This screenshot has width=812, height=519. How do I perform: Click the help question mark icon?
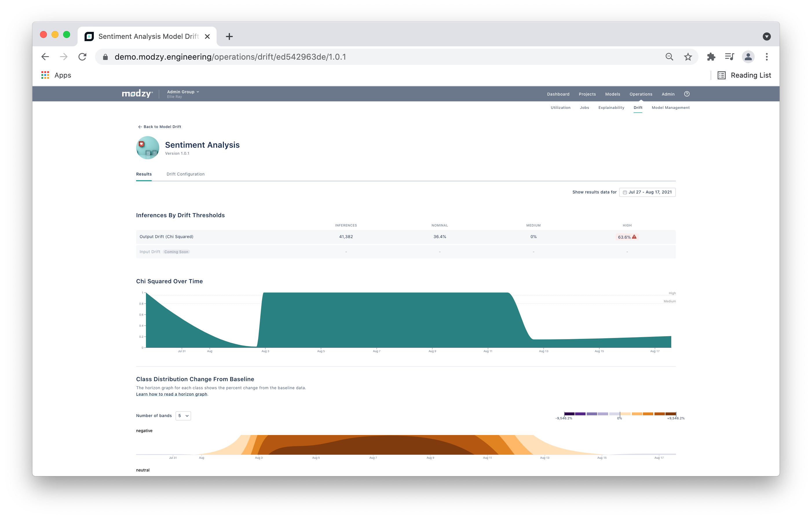[x=687, y=94]
